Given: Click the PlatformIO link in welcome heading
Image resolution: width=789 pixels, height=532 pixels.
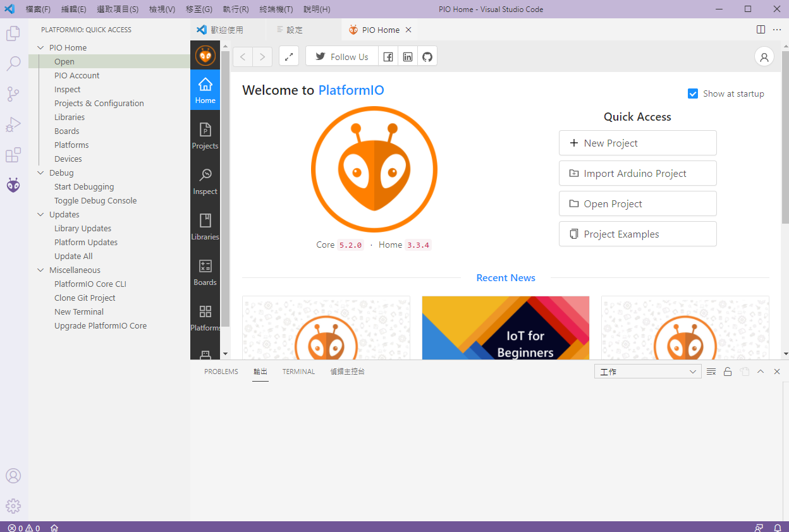Looking at the screenshot, I should pos(351,90).
